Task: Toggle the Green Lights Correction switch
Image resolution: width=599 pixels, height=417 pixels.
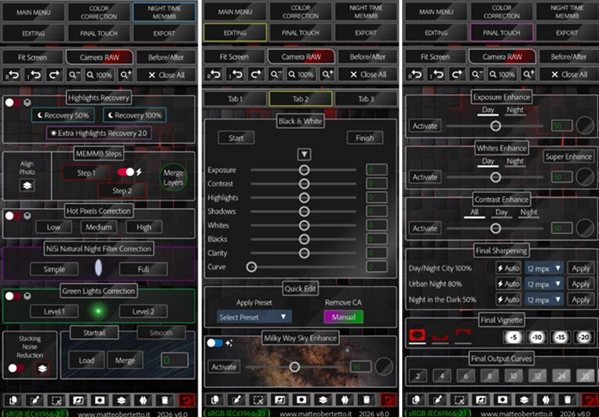Action: tap(13, 296)
